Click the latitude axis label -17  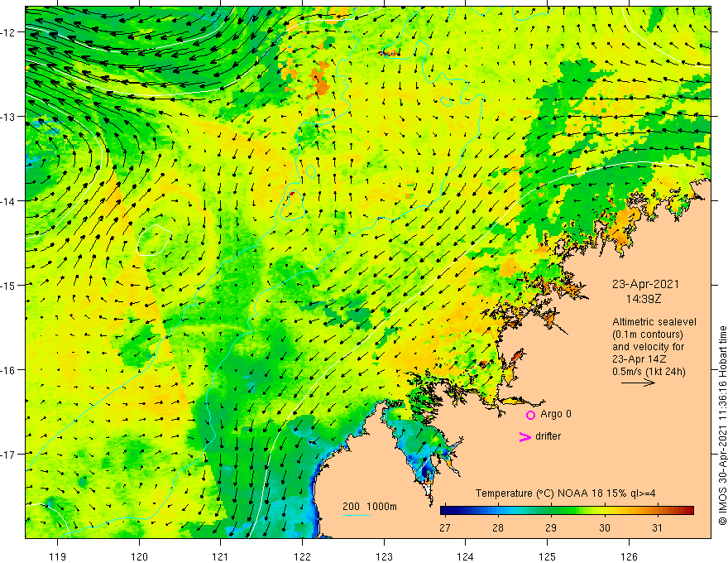pyautogui.click(x=9, y=455)
